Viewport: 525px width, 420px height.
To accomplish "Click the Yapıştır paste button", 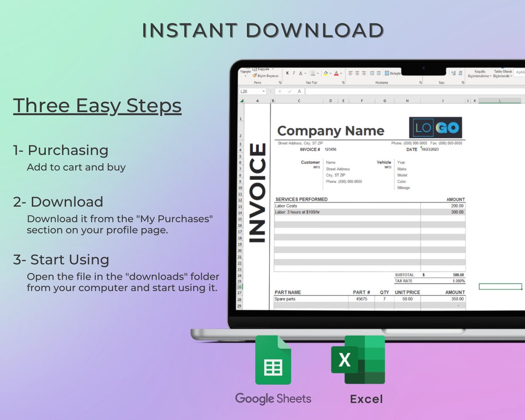I will [x=245, y=72].
